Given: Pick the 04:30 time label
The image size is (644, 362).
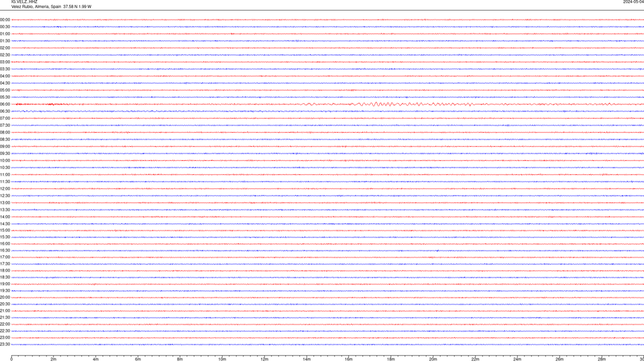Looking at the screenshot, I should (x=5, y=83).
